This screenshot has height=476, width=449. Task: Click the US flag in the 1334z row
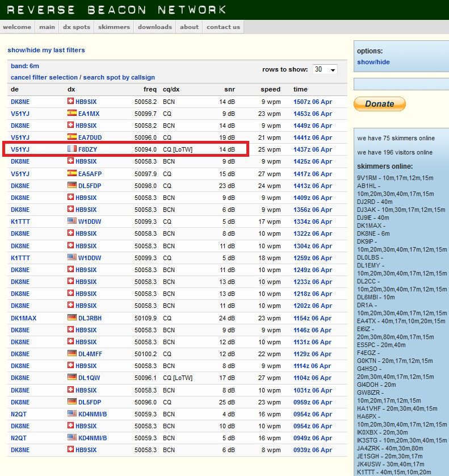point(72,221)
